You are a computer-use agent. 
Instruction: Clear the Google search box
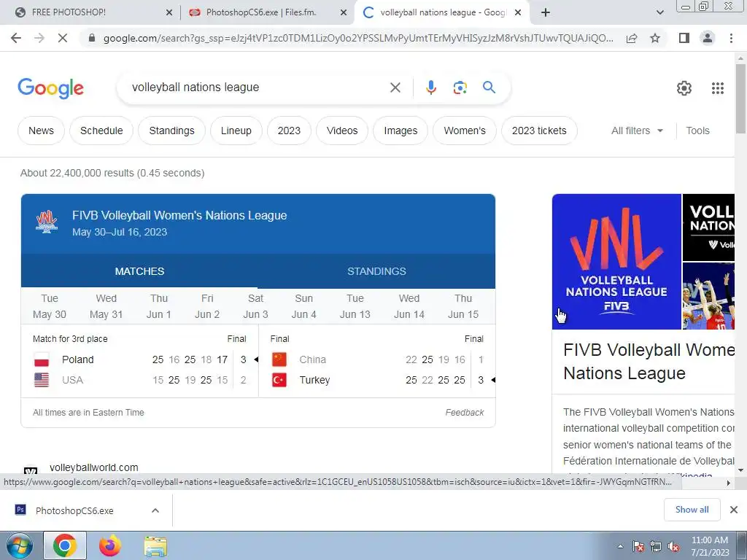tap(395, 87)
